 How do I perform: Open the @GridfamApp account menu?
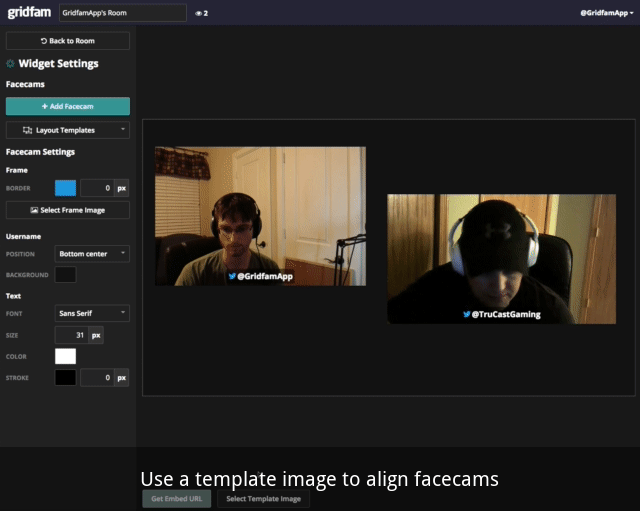607,13
